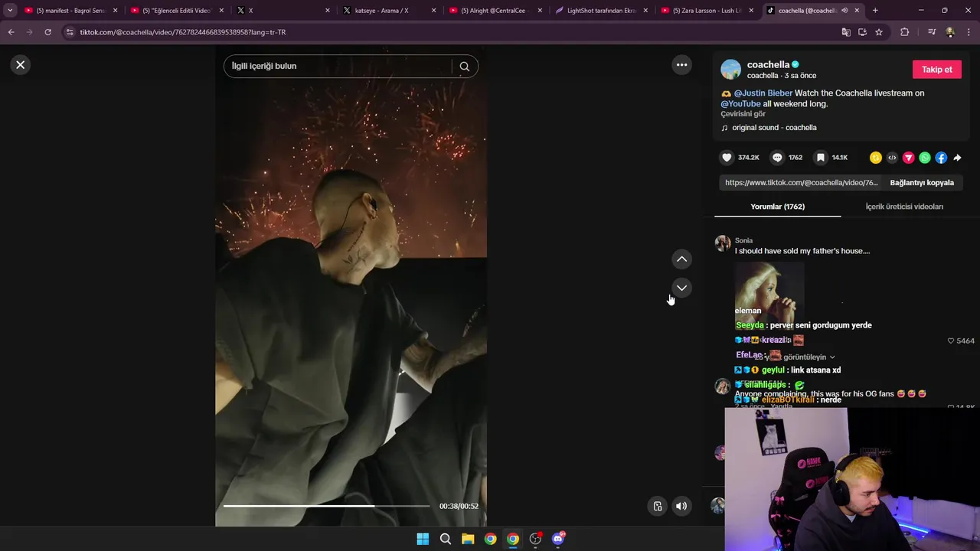Open Chrome's three-dot menu
Screen dimensions: 980x551
click(x=969, y=32)
